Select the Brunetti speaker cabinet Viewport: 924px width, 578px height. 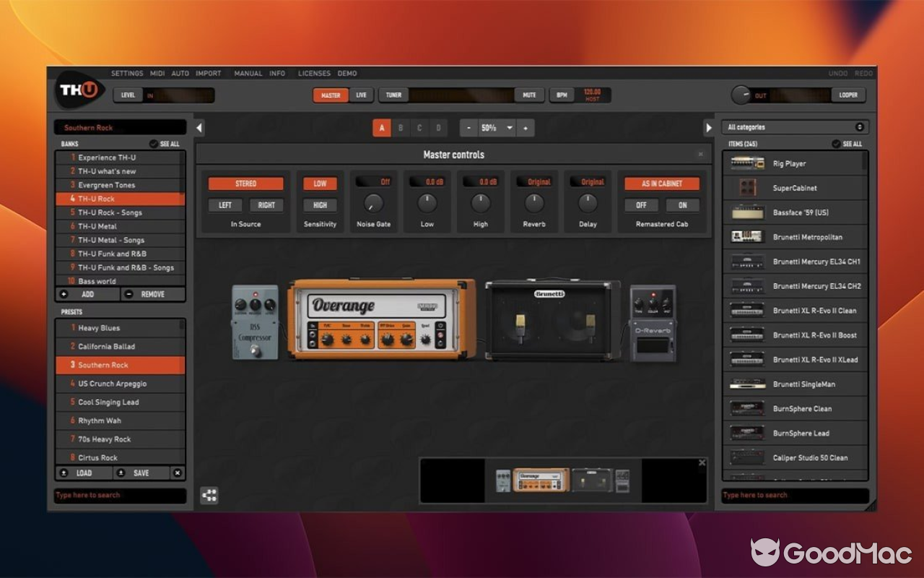click(552, 318)
